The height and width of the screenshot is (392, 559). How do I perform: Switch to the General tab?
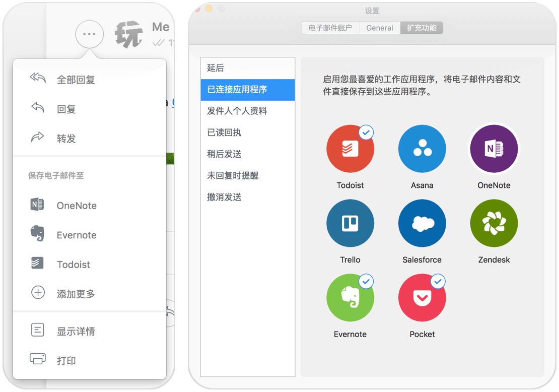(x=380, y=28)
